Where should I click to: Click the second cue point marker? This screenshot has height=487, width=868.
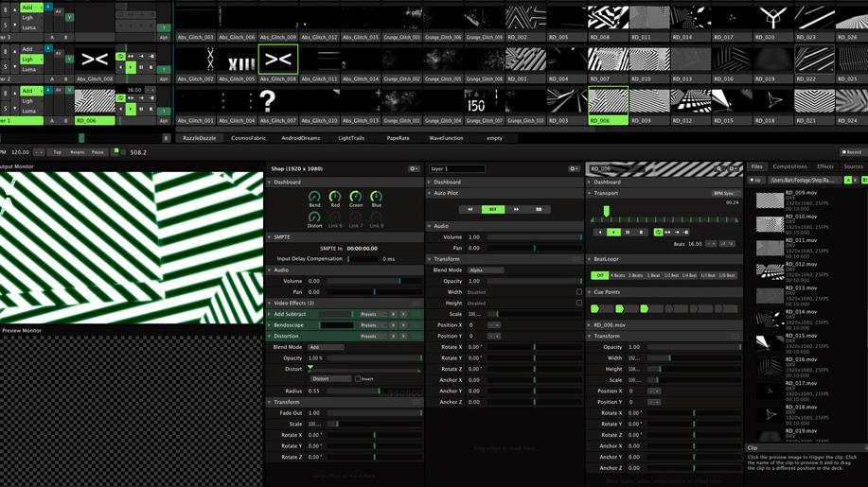tap(620, 308)
